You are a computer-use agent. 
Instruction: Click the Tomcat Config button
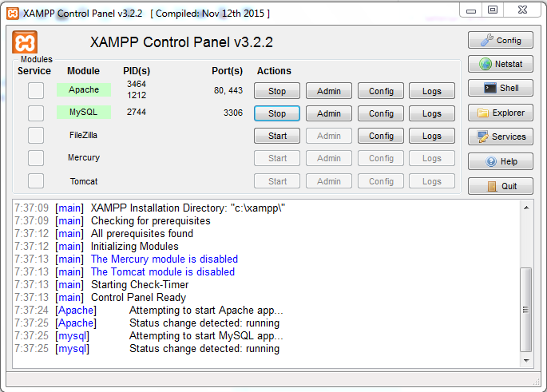click(x=381, y=181)
